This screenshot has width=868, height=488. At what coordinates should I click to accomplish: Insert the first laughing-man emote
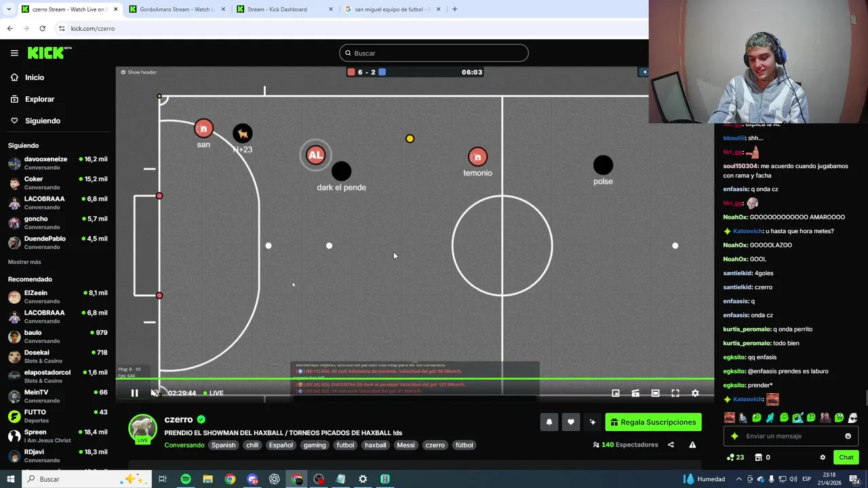coord(730,418)
